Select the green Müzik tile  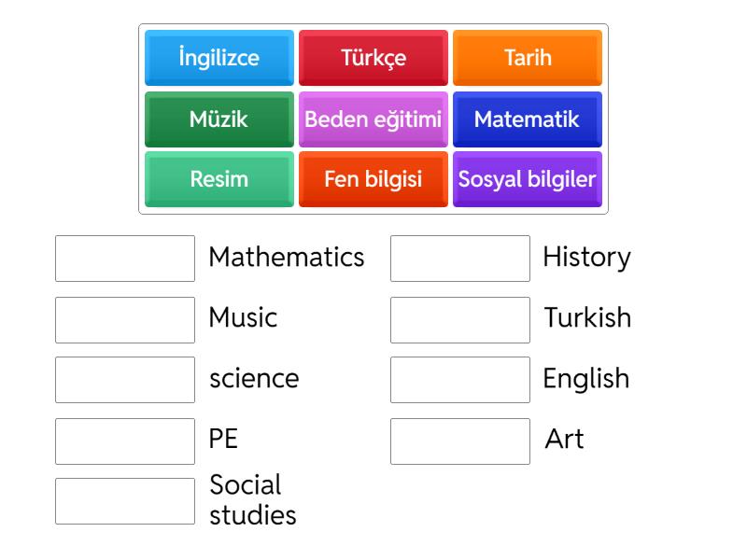point(219,119)
